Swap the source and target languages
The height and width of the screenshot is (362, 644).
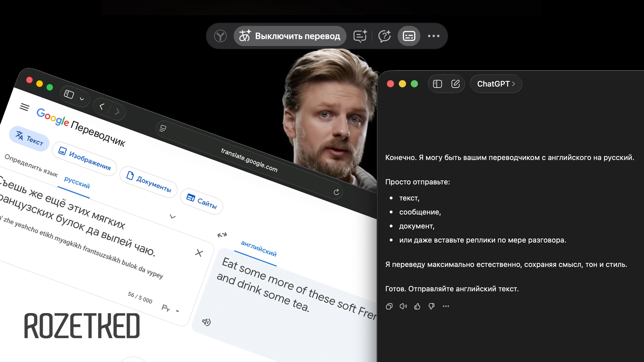click(222, 235)
